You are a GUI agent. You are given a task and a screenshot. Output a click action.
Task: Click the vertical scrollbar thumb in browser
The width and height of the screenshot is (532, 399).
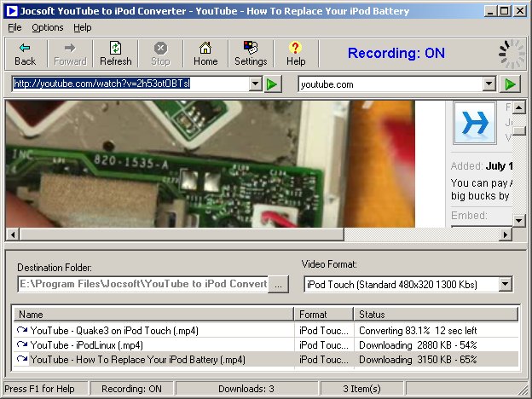pyautogui.click(x=519, y=130)
